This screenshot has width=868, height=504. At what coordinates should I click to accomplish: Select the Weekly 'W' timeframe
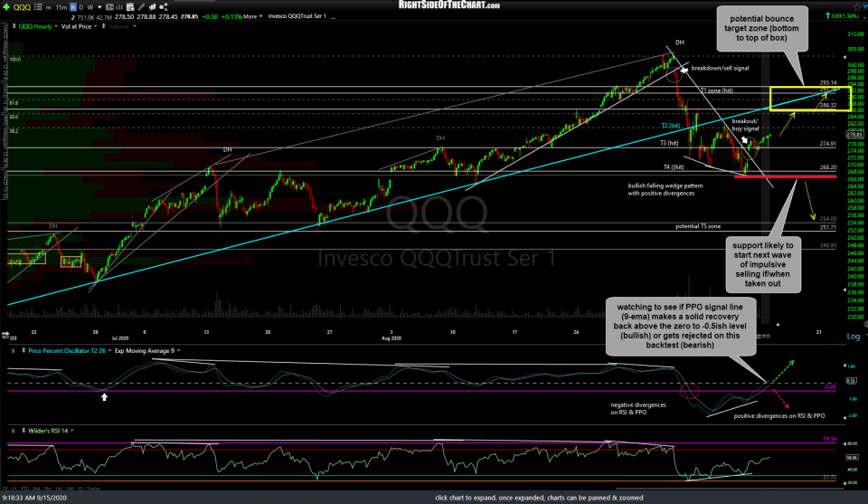pyautogui.click(x=90, y=7)
